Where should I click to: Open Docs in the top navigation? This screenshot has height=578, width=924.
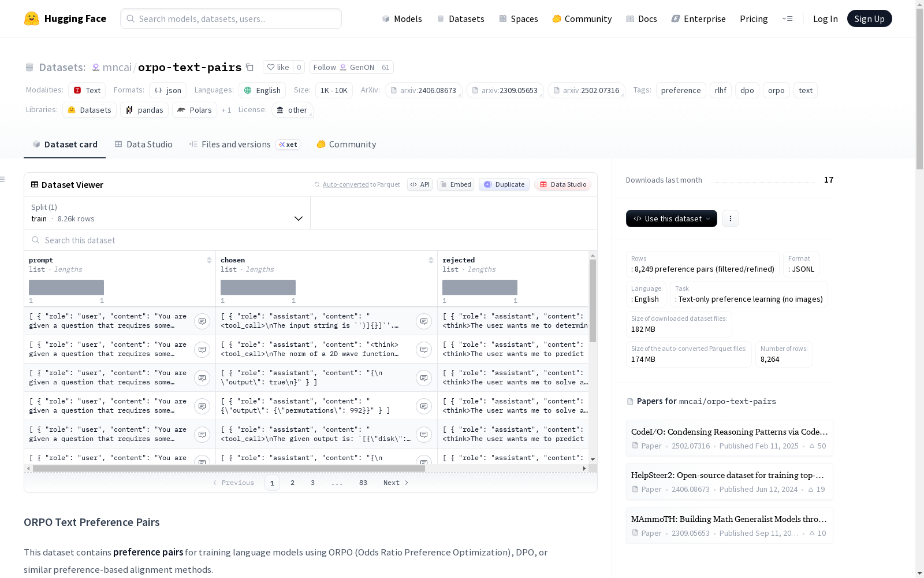(642, 18)
